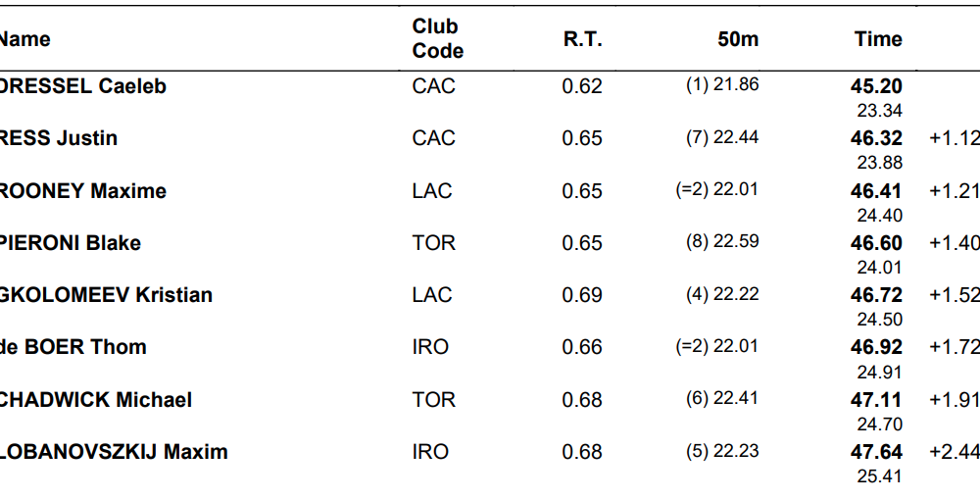Click the Name column header
This screenshot has width=980, height=500.
click(24, 39)
